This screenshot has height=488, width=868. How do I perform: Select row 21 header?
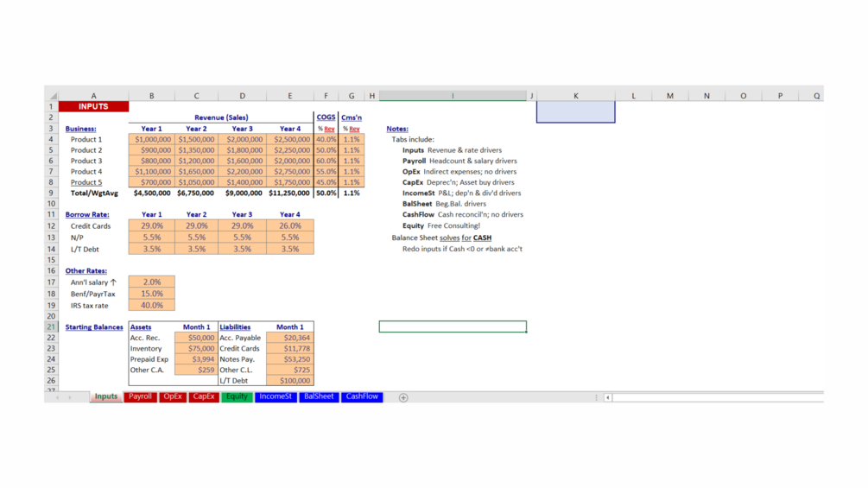click(51, 327)
